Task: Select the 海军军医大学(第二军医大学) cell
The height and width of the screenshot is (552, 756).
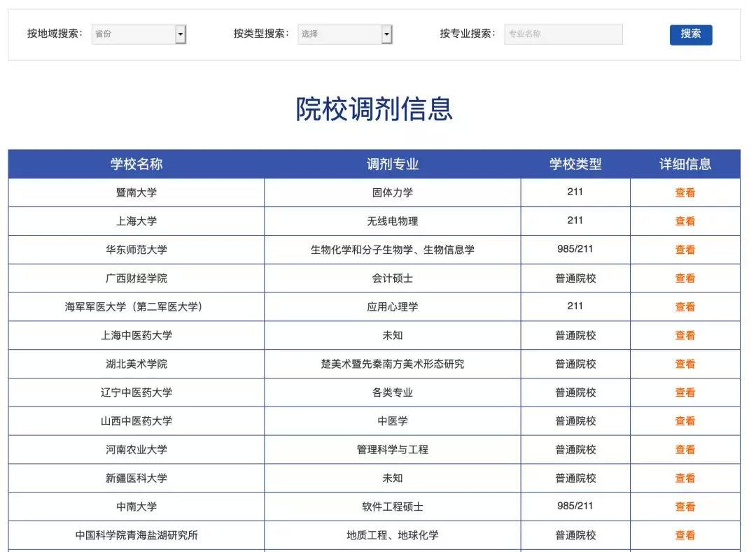Action: click(x=136, y=307)
